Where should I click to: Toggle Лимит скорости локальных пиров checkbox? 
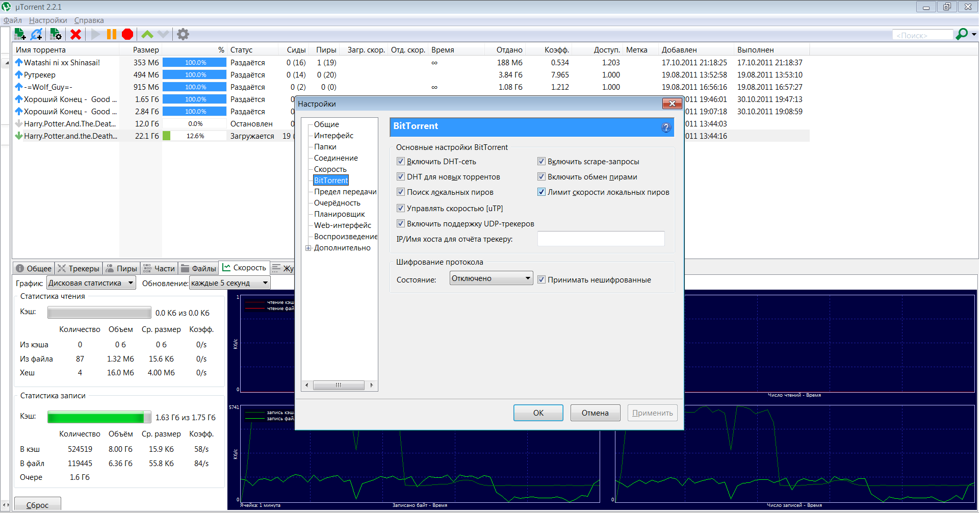[541, 192]
